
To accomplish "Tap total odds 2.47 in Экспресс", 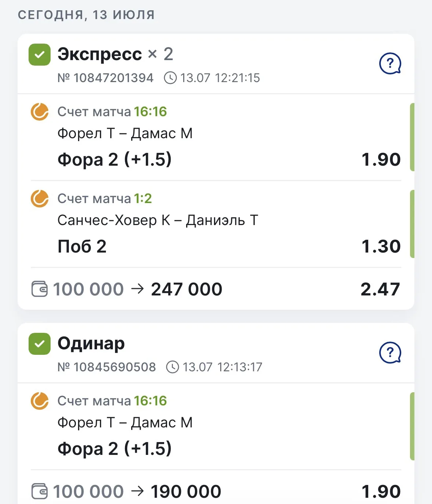I will 380,289.
